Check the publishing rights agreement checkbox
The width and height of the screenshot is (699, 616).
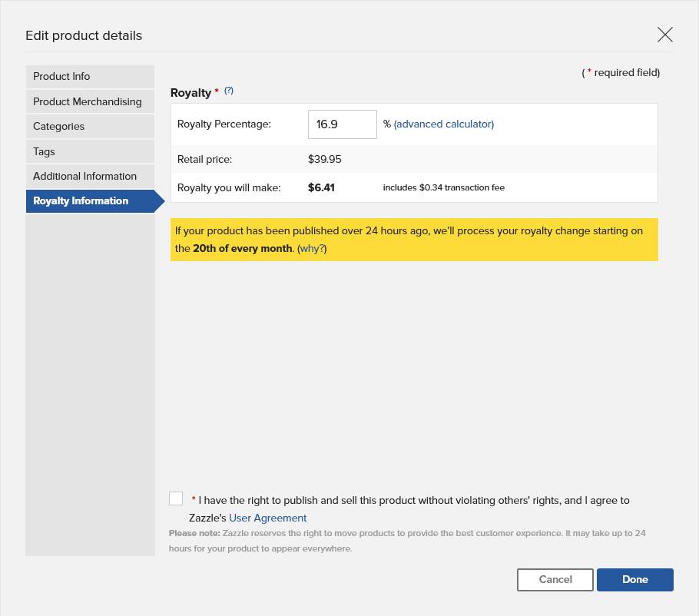coord(176,498)
